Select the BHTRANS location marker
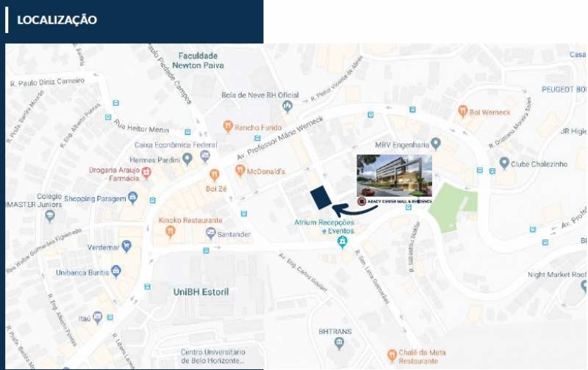 click(x=339, y=343)
